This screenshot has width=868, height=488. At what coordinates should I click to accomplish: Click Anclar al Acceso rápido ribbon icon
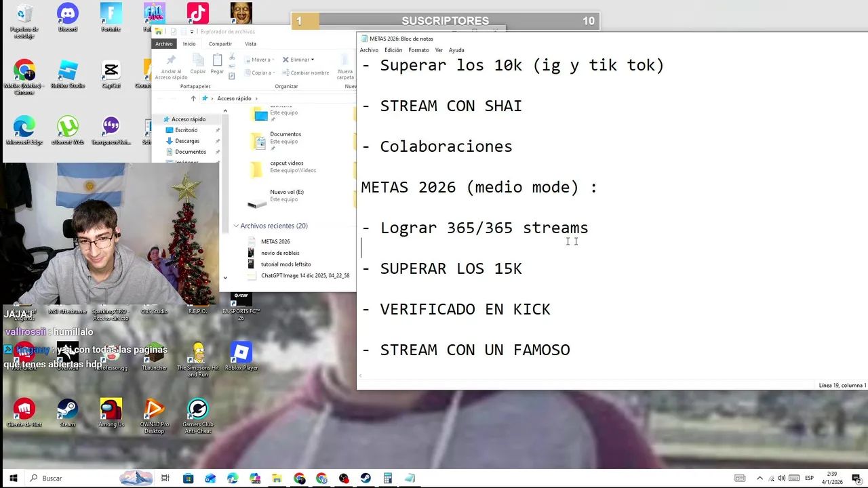[171, 66]
